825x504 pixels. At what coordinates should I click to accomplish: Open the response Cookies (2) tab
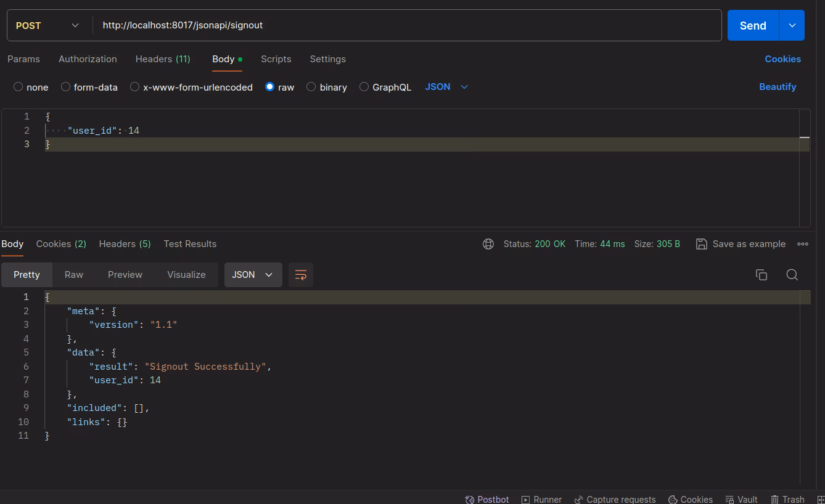[61, 244]
